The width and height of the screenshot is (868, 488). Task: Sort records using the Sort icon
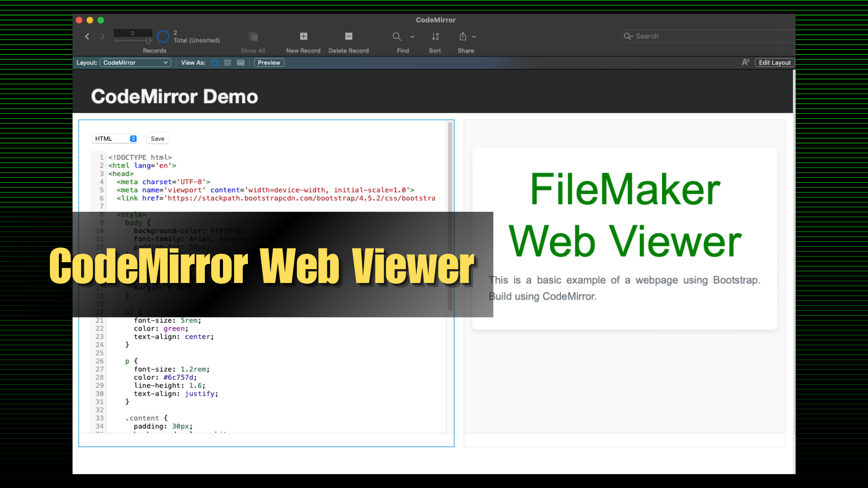(435, 36)
